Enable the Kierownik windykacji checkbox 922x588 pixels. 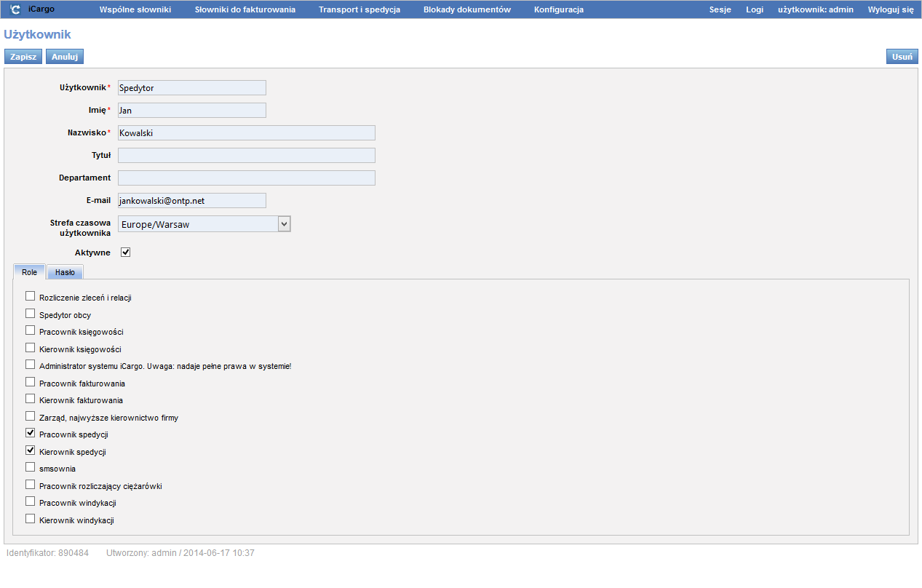[31, 519]
